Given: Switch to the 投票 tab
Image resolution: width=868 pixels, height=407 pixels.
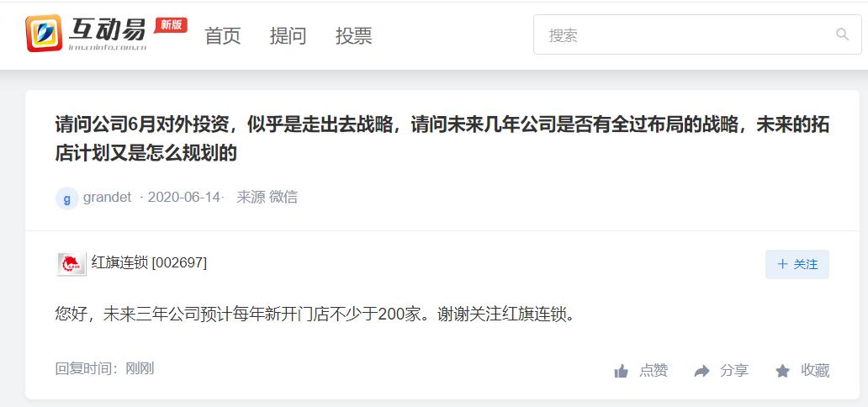Looking at the screenshot, I should (x=354, y=35).
